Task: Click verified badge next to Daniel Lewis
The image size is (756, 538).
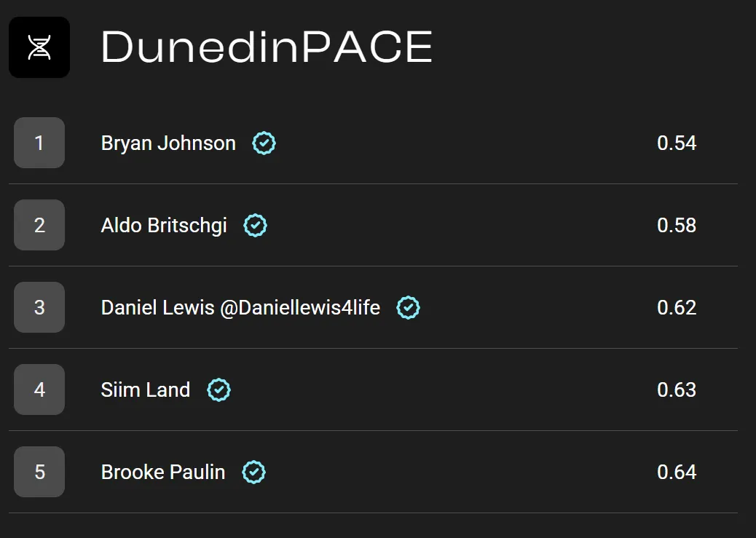Action: tap(408, 307)
